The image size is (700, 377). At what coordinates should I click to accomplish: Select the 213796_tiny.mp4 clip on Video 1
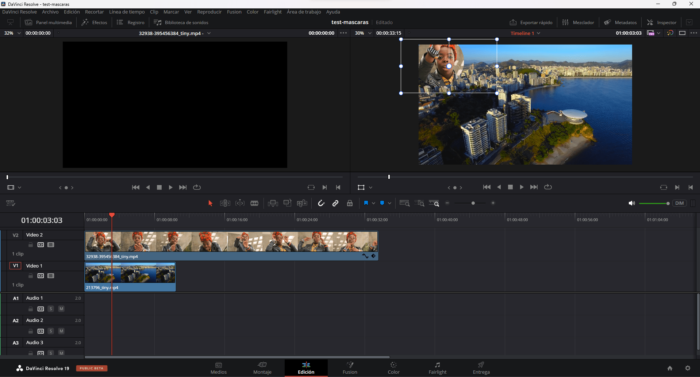tap(130, 276)
